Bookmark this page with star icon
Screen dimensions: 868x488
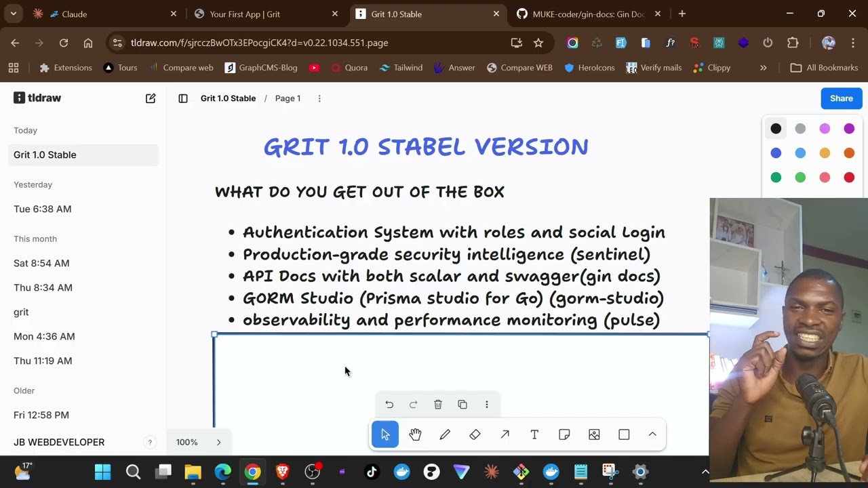point(538,43)
